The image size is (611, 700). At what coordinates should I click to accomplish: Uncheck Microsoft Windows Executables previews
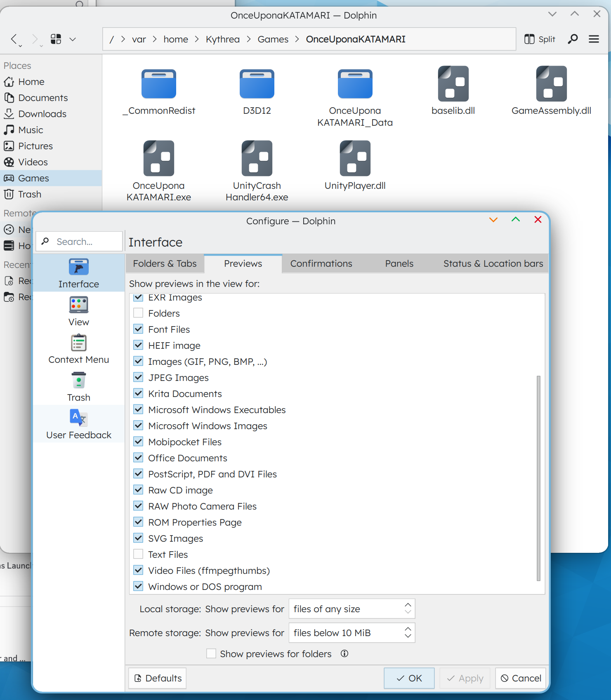tap(139, 410)
